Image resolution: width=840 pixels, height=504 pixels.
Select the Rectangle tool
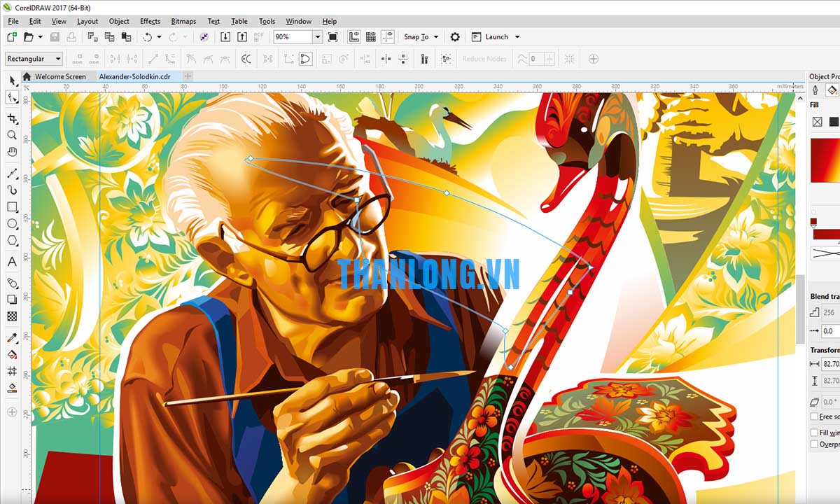pos(12,207)
